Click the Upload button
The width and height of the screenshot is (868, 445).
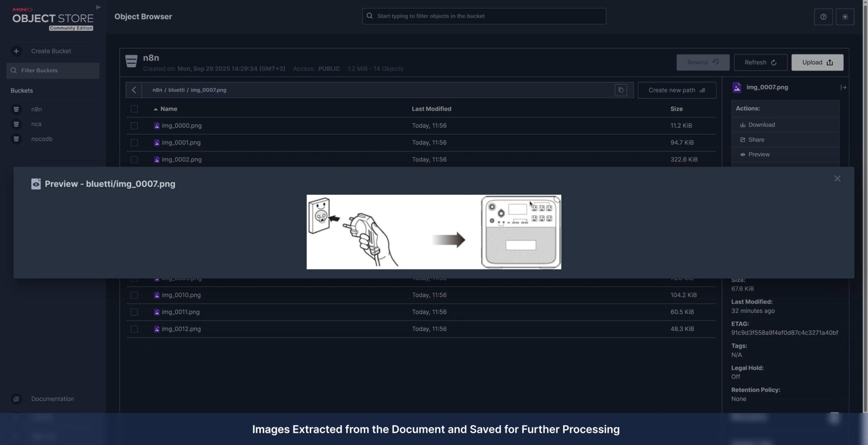pos(817,62)
